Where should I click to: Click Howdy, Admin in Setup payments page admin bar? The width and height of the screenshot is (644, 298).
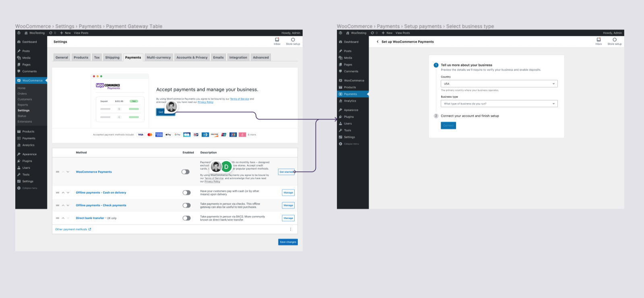tap(612, 33)
